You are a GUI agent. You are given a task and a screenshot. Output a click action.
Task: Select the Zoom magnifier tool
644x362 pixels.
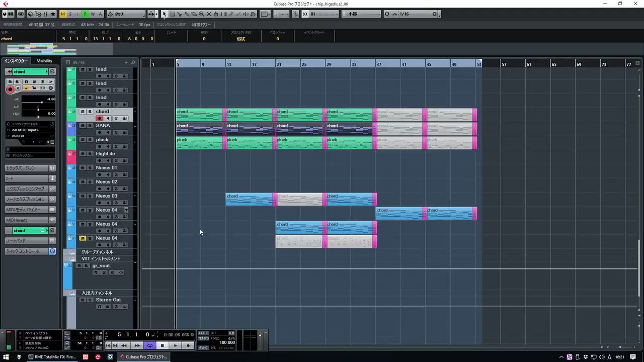(201, 14)
